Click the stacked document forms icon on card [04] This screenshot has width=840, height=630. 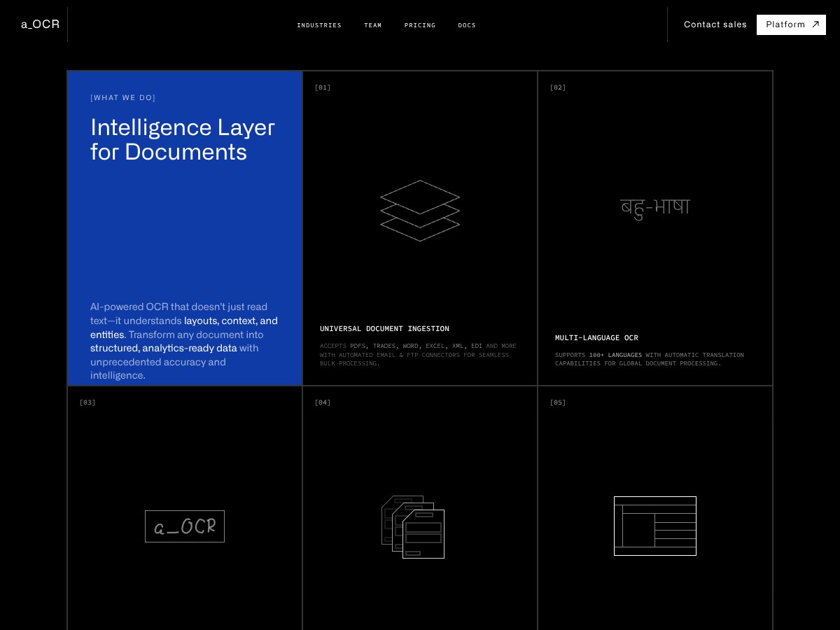(x=413, y=526)
